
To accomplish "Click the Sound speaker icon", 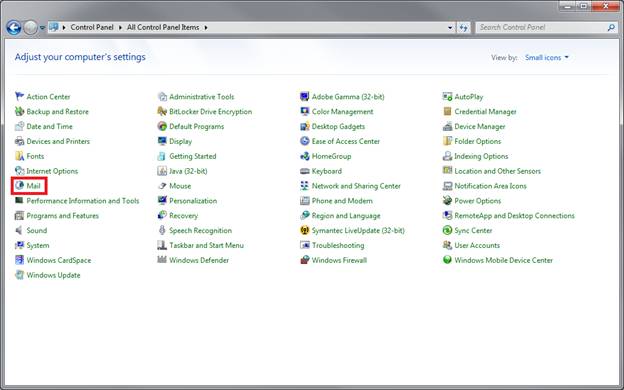I will [20, 230].
